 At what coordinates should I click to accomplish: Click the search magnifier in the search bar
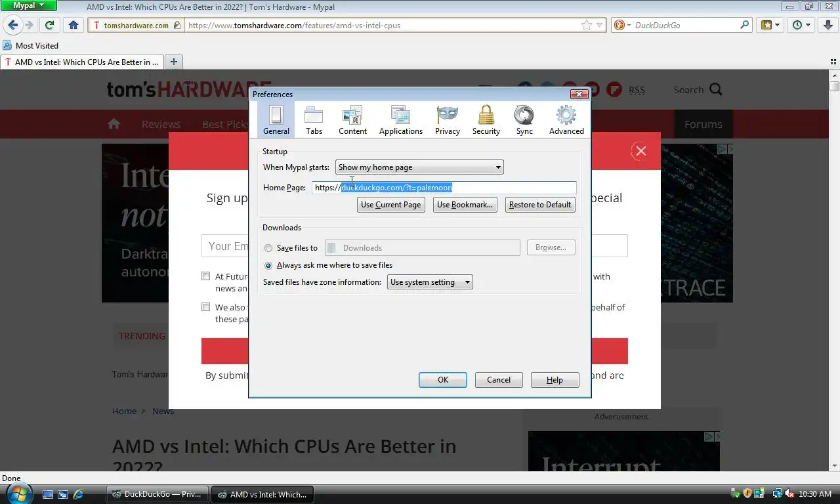[745, 25]
